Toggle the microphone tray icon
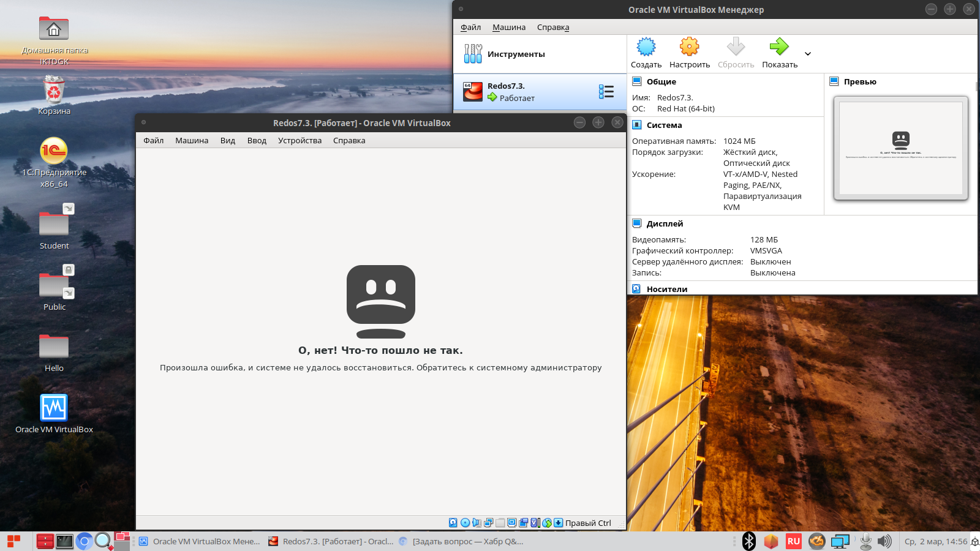Image resolution: width=980 pixels, height=551 pixels. pos(865,541)
